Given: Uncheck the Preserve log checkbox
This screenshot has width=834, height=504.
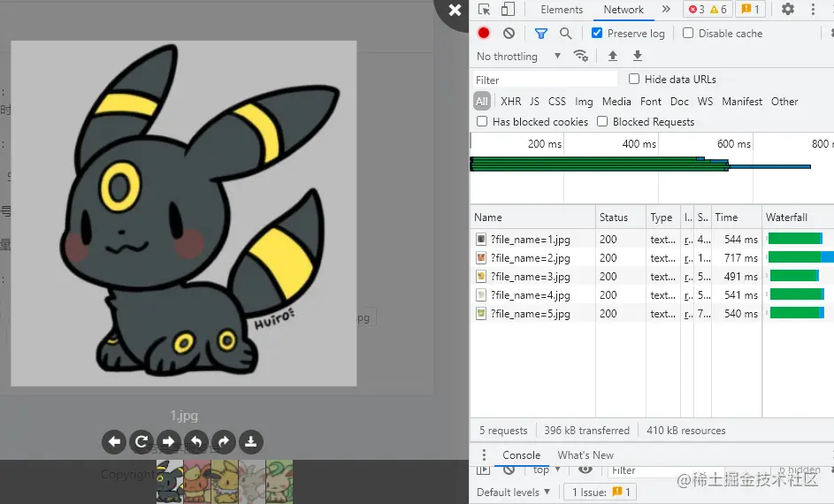Looking at the screenshot, I should coord(597,34).
